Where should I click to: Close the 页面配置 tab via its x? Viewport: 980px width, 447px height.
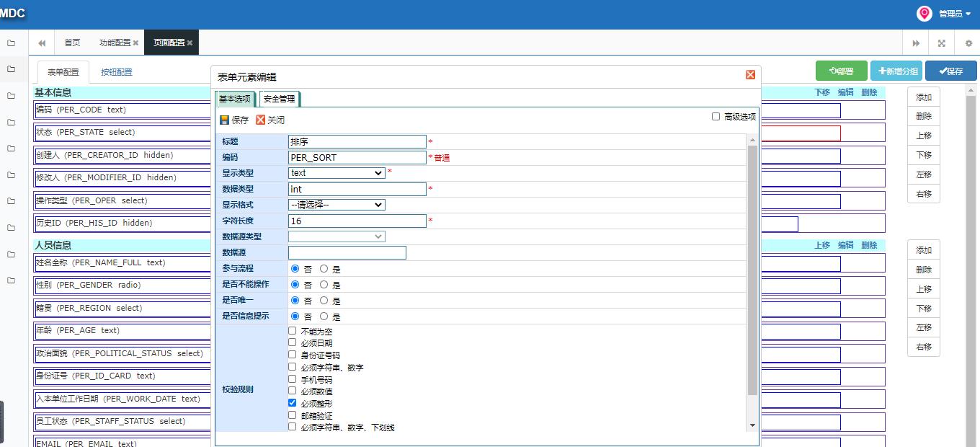pyautogui.click(x=190, y=43)
